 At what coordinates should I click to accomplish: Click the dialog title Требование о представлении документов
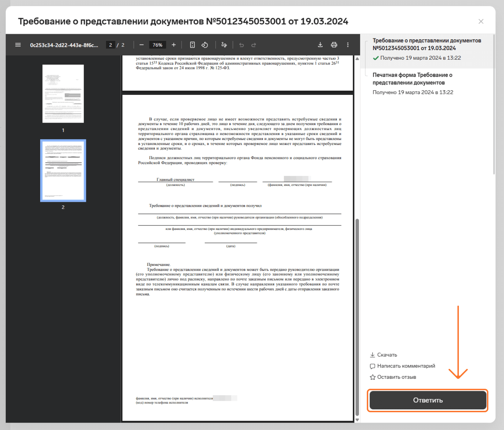click(x=183, y=21)
